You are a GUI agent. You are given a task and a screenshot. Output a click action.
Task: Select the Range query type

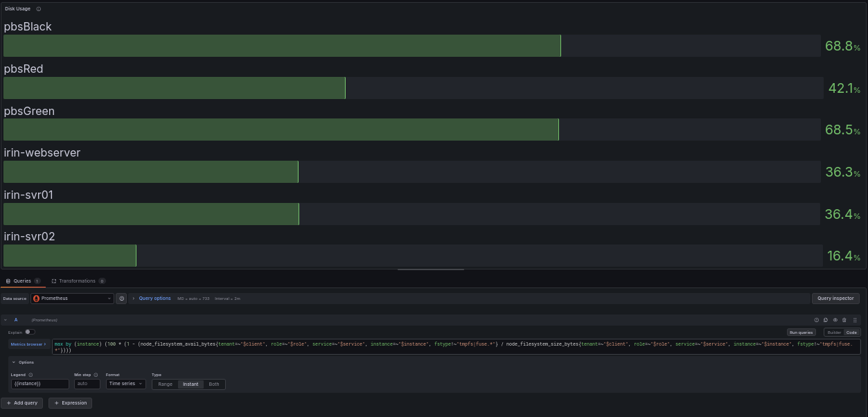click(x=165, y=384)
